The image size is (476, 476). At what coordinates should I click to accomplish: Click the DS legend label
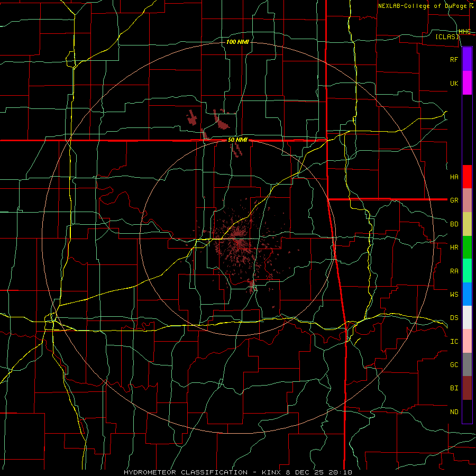pos(454,318)
